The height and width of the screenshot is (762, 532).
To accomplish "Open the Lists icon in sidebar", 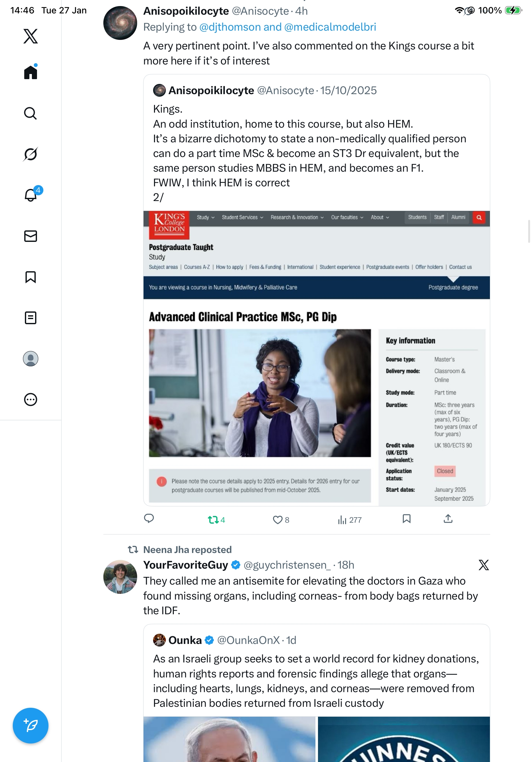I will (x=31, y=317).
